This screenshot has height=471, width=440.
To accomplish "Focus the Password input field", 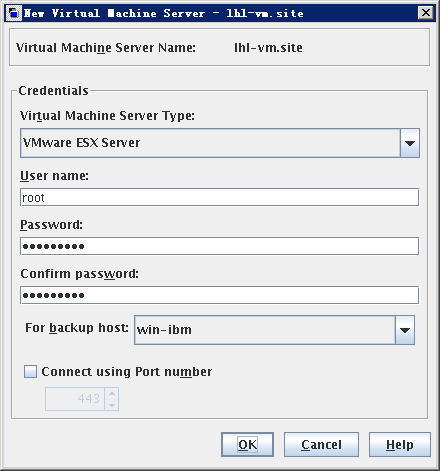I will (x=219, y=246).
